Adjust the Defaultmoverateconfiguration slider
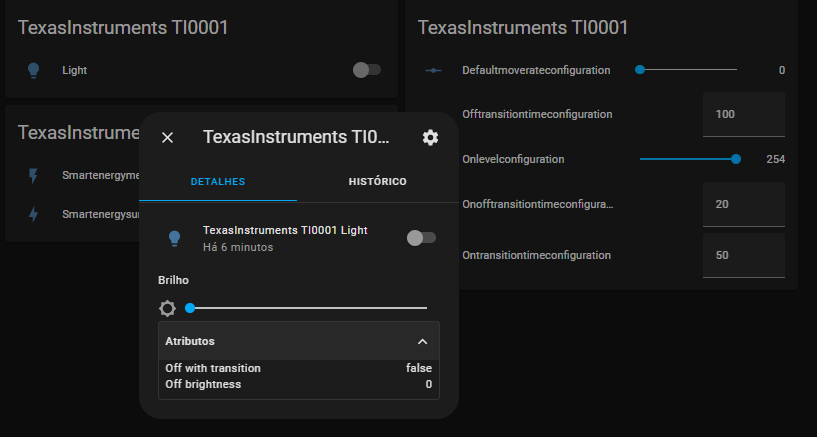Screen dimensions: 817x437 pos(688,70)
